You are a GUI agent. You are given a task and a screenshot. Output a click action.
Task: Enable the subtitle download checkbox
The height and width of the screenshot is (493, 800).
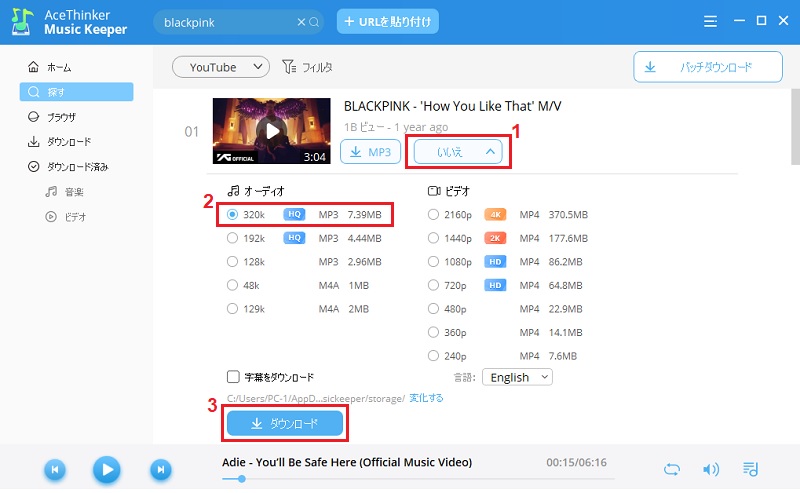click(x=233, y=377)
